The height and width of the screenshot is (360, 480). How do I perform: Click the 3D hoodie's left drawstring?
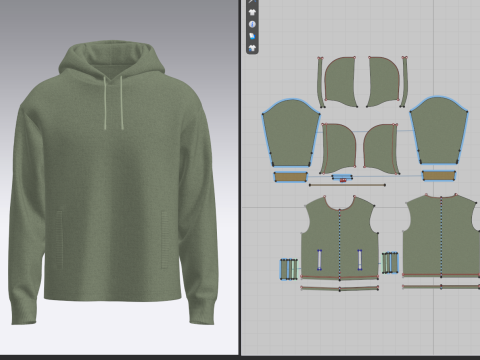coord(105,103)
